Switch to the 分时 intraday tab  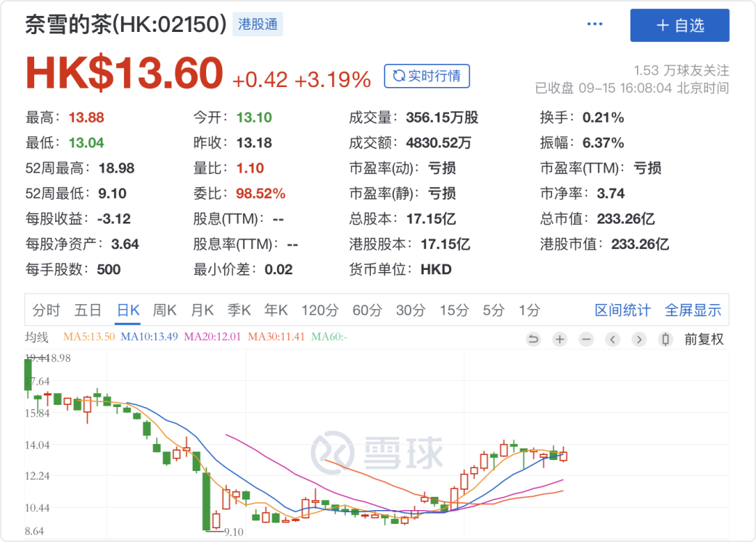coord(46,310)
